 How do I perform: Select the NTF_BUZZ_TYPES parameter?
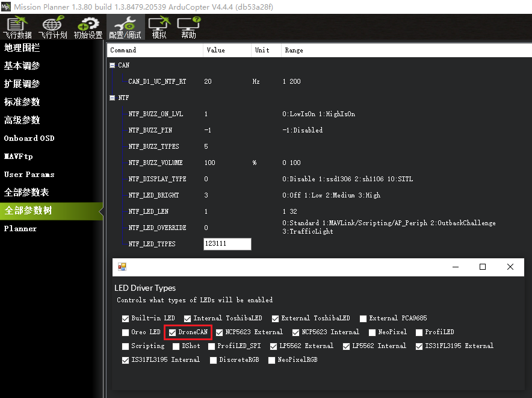[153, 147]
